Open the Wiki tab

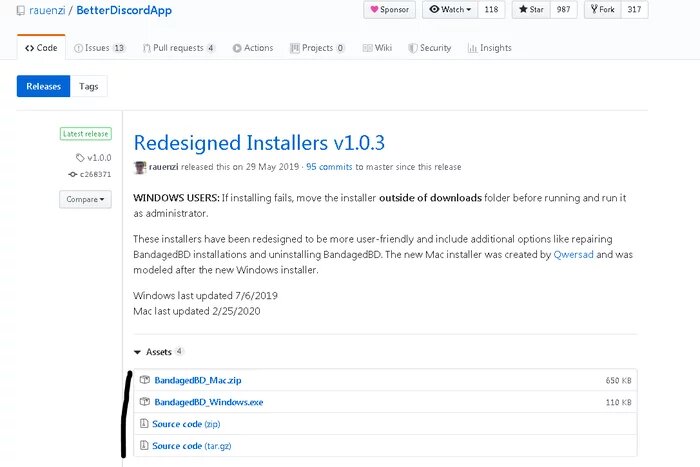coord(377,48)
